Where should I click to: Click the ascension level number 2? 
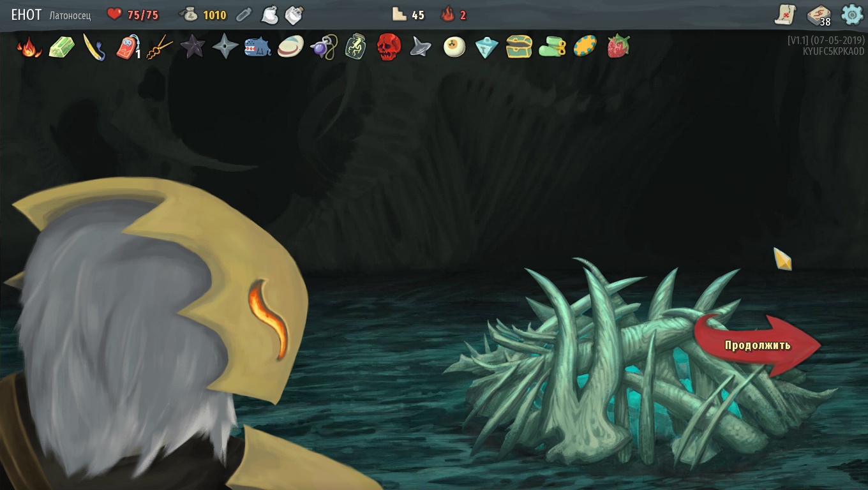click(x=463, y=15)
